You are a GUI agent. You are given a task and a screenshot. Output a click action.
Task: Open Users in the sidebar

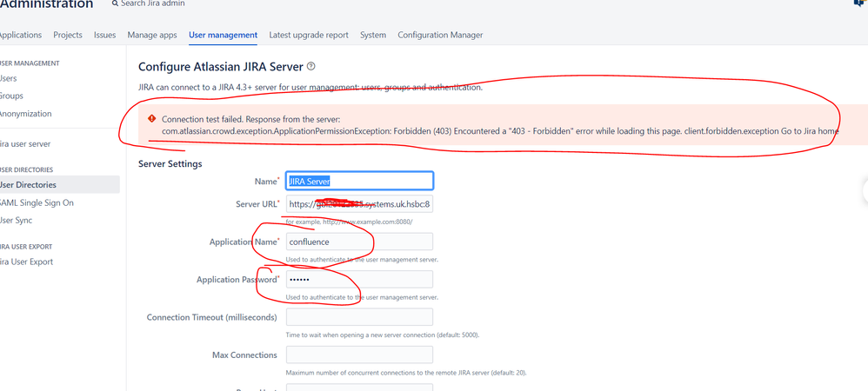click(9, 78)
